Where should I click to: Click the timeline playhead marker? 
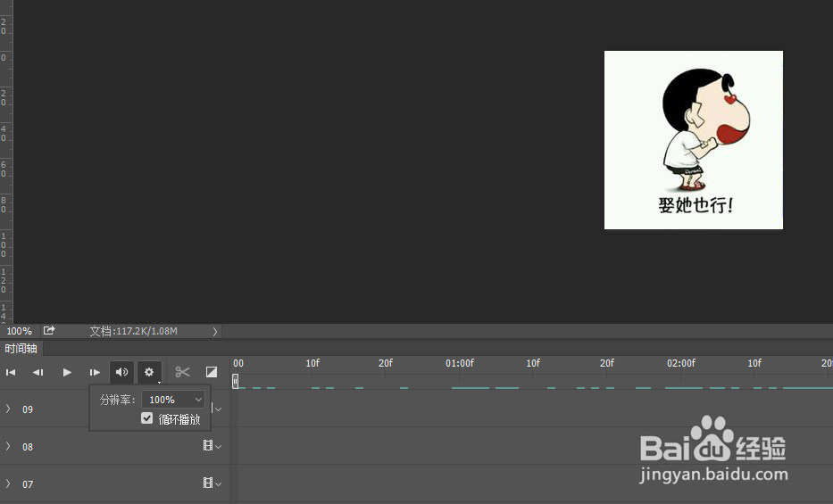point(236,381)
